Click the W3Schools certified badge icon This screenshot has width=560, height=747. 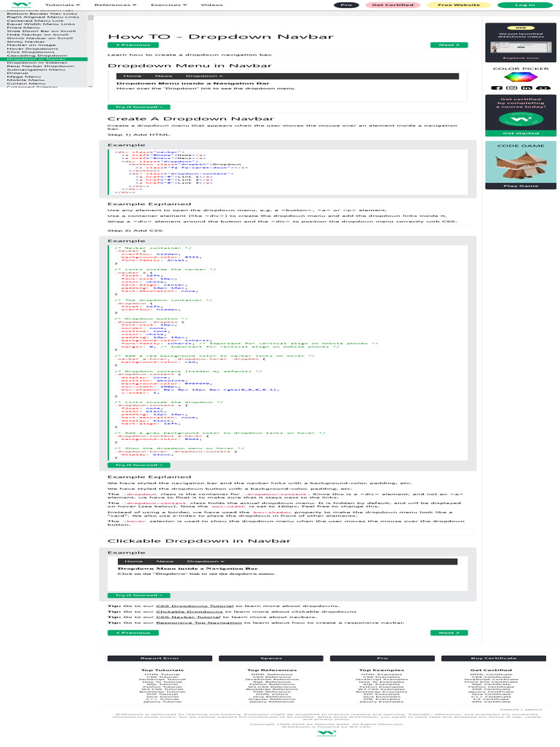[521, 120]
